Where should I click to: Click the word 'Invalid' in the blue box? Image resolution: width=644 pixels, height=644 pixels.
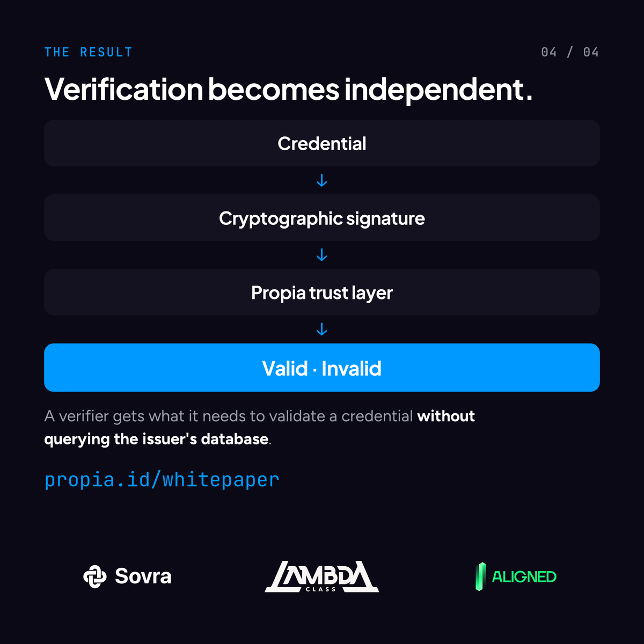pyautogui.click(x=352, y=369)
